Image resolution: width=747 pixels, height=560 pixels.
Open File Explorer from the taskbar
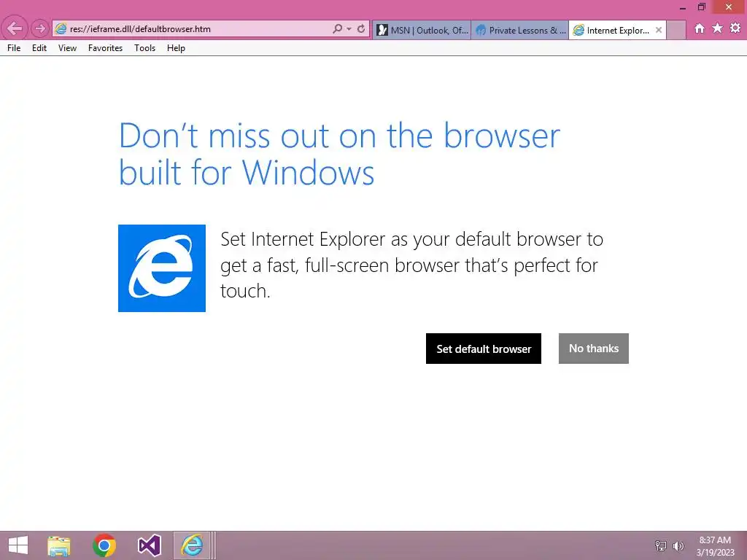click(59, 545)
